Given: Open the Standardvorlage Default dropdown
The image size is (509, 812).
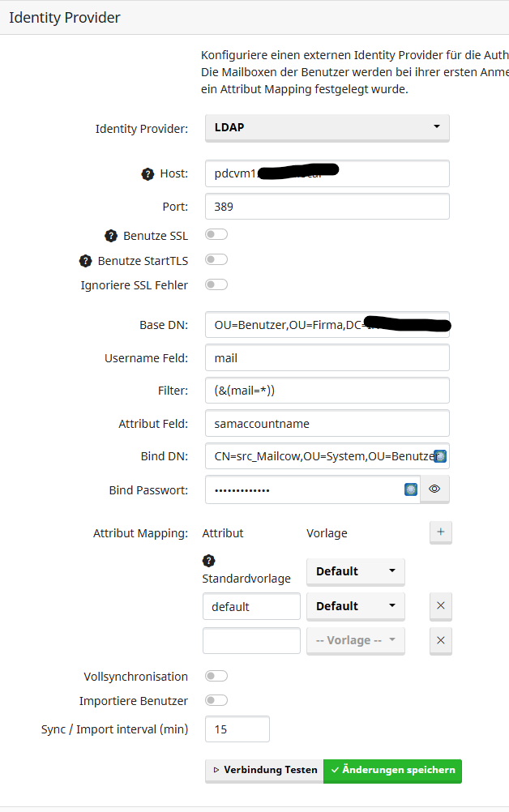Looking at the screenshot, I should 355,571.
